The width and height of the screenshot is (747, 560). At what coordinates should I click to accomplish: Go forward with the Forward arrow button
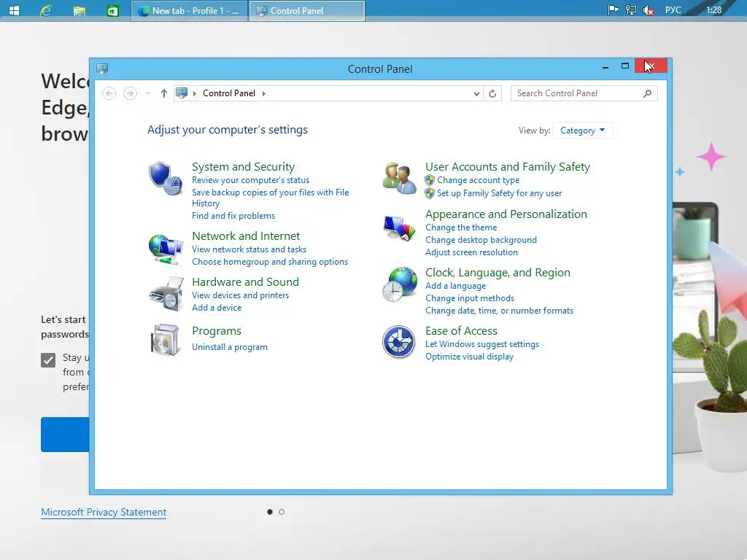click(x=130, y=93)
